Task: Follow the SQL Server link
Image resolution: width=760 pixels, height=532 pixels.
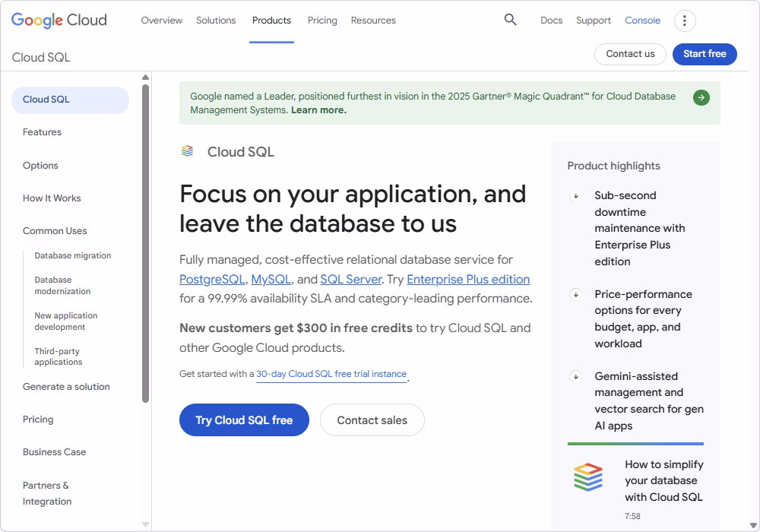Action: coord(351,280)
